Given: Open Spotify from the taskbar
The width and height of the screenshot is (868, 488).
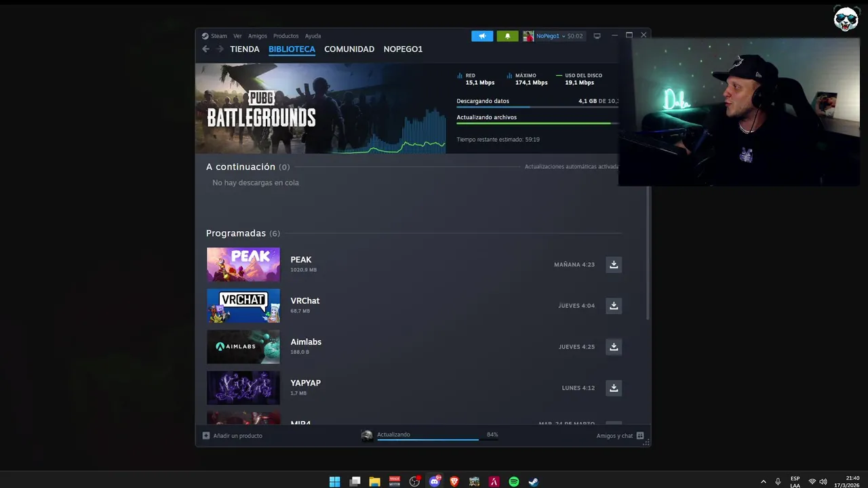Looking at the screenshot, I should (x=514, y=482).
